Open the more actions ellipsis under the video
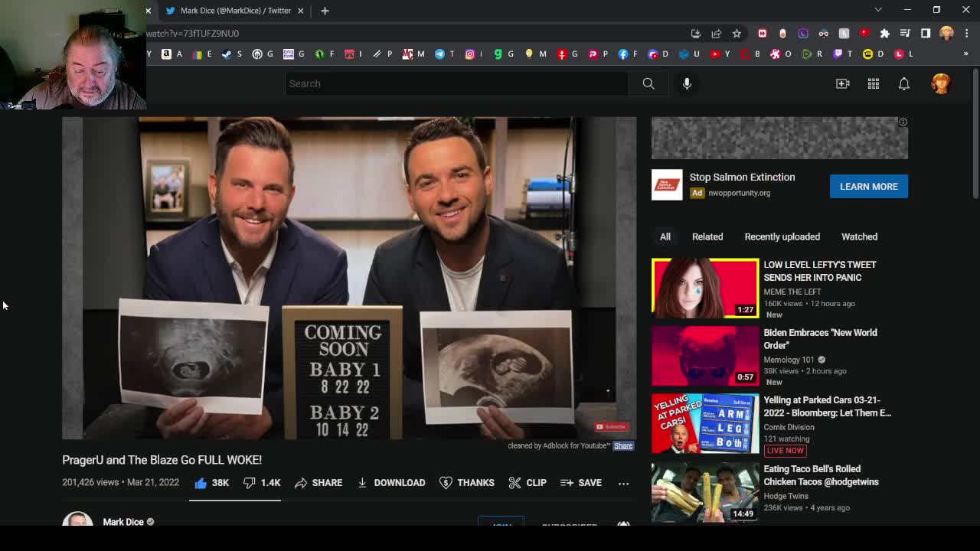Viewport: 980px width, 551px height. 623,483
